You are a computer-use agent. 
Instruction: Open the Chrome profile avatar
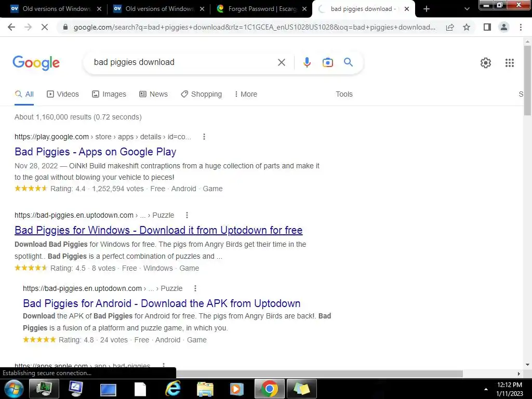coord(504,27)
